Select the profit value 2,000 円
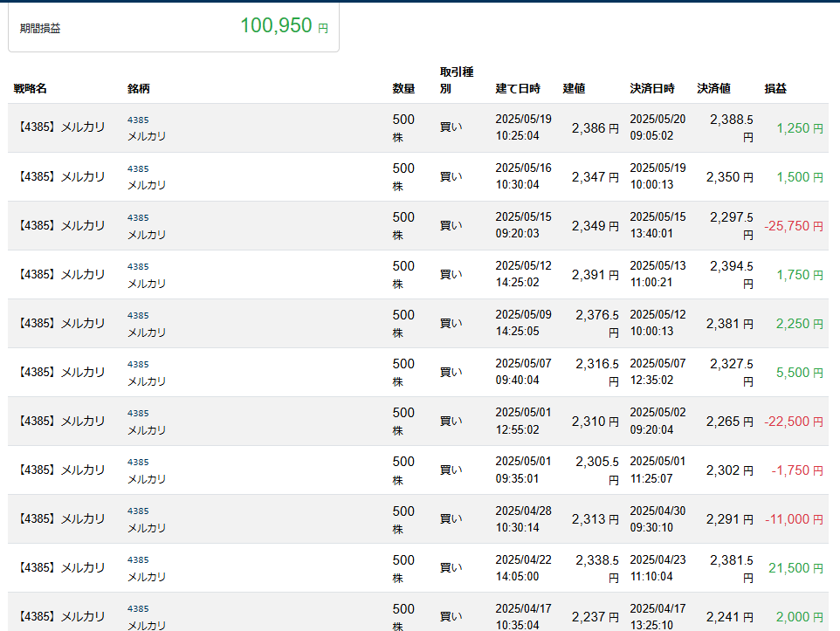 (x=800, y=616)
